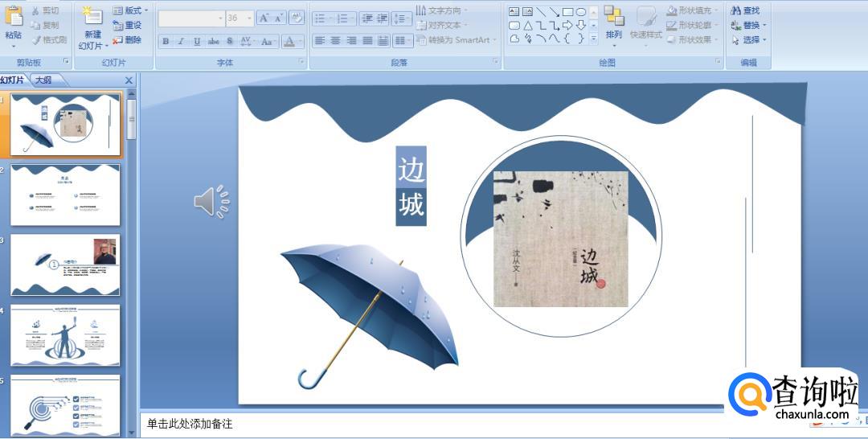Select the vertical text box shape
The width and height of the screenshot is (868, 439).
pos(527,11)
